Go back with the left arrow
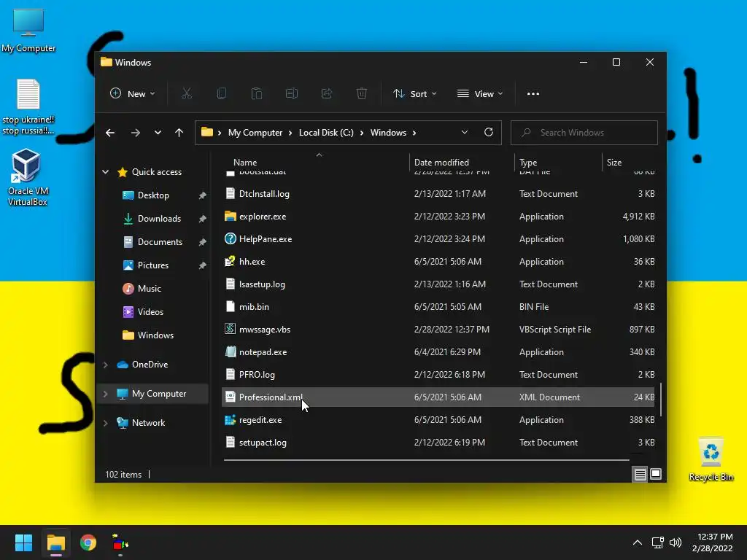Screen dimensions: 747x560 pos(110,133)
